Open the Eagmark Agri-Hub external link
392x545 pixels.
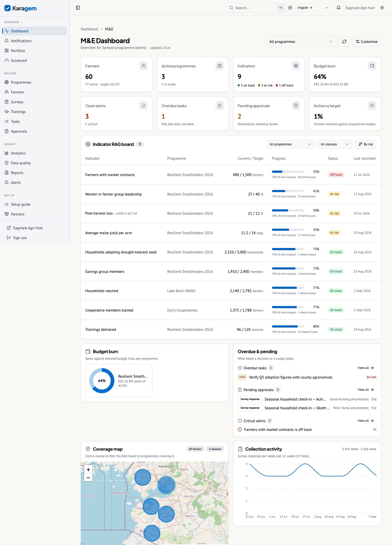(34, 228)
